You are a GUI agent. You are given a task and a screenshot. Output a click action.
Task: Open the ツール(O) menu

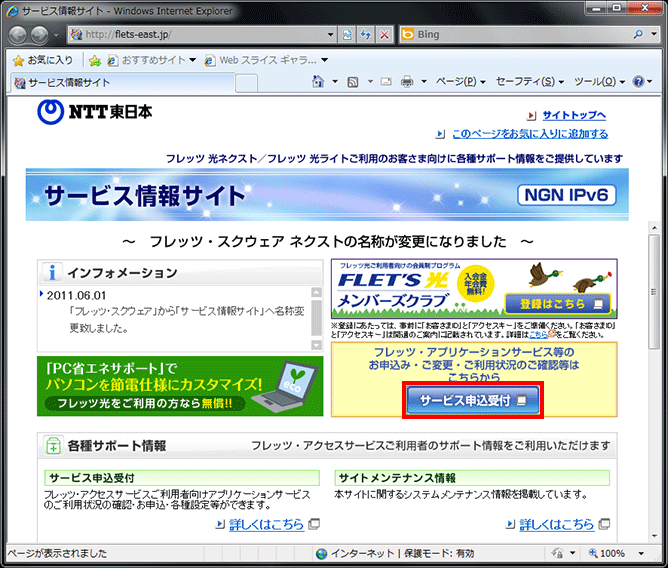(x=599, y=81)
